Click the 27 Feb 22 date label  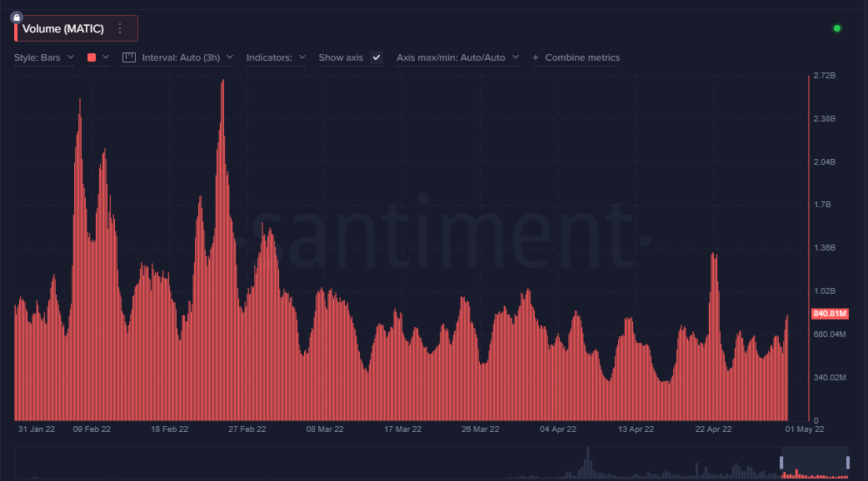tap(247, 429)
